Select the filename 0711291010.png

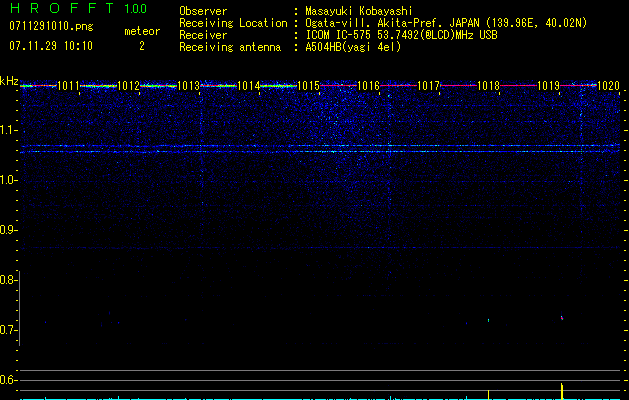(x=51, y=26)
